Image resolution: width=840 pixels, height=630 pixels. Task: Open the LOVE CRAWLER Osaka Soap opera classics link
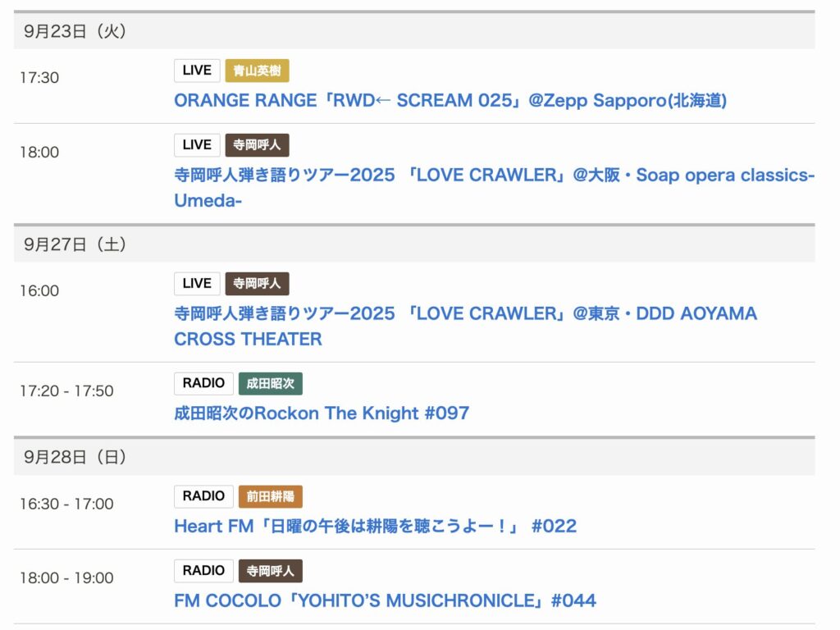click(x=494, y=176)
